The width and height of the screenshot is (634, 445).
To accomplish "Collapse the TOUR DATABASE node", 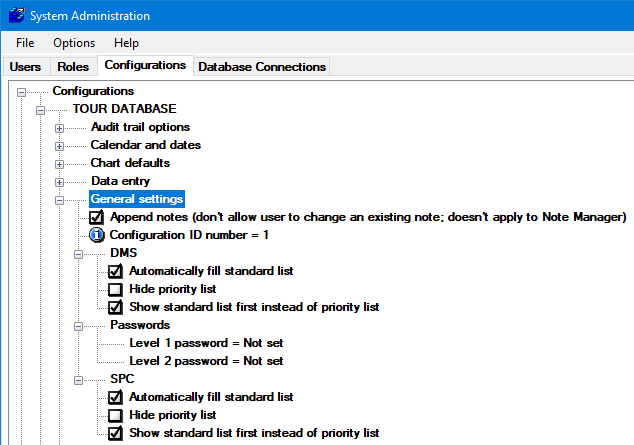I will (40, 109).
